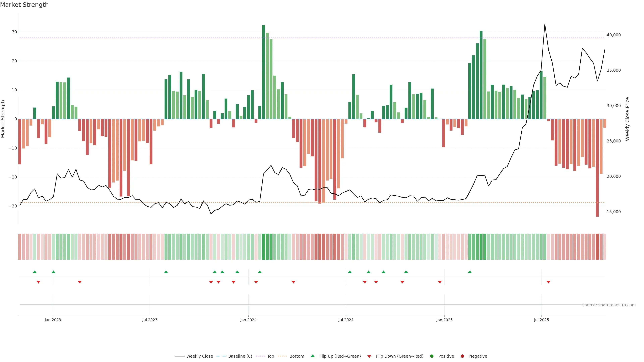Image resolution: width=644 pixels, height=362 pixels.
Task: Click the flip-down triangle just before Jan 2025
Action: 440,282
